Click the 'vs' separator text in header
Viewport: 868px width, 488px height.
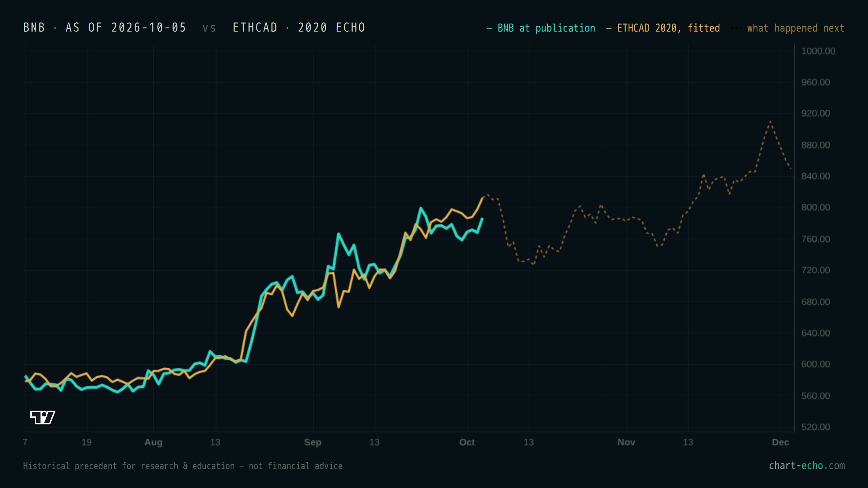(x=209, y=28)
